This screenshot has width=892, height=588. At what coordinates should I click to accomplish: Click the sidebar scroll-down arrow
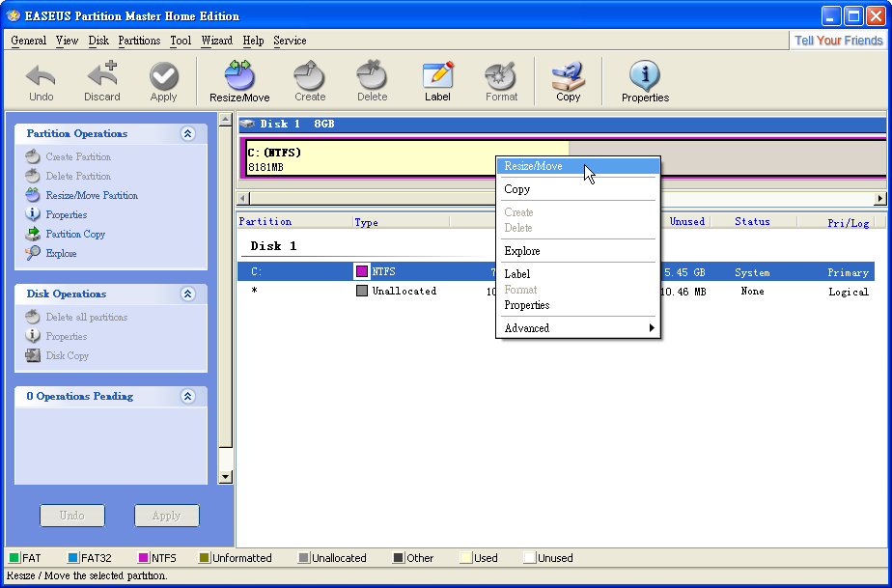pos(225,477)
